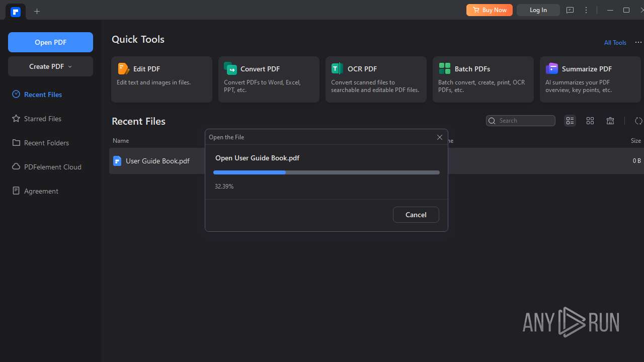
Task: Click the Edit PDF tool icon
Action: click(123, 69)
